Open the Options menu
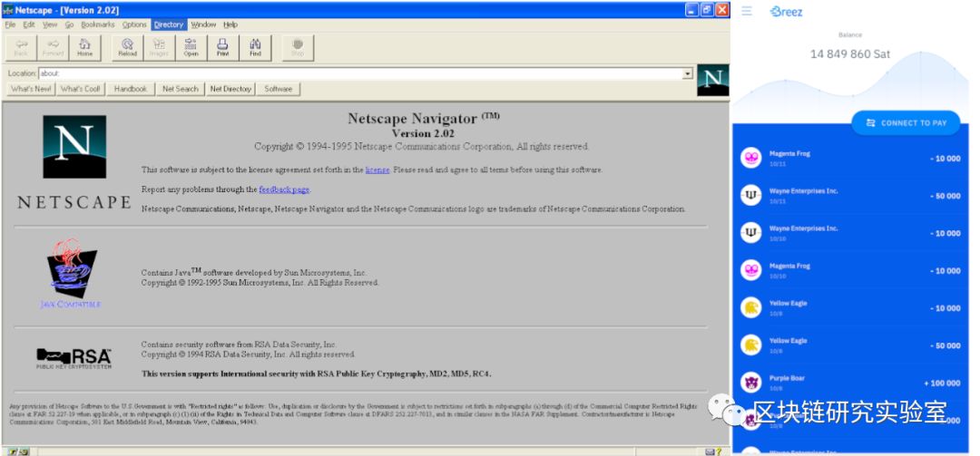Image resolution: width=980 pixels, height=456 pixels. [x=134, y=24]
